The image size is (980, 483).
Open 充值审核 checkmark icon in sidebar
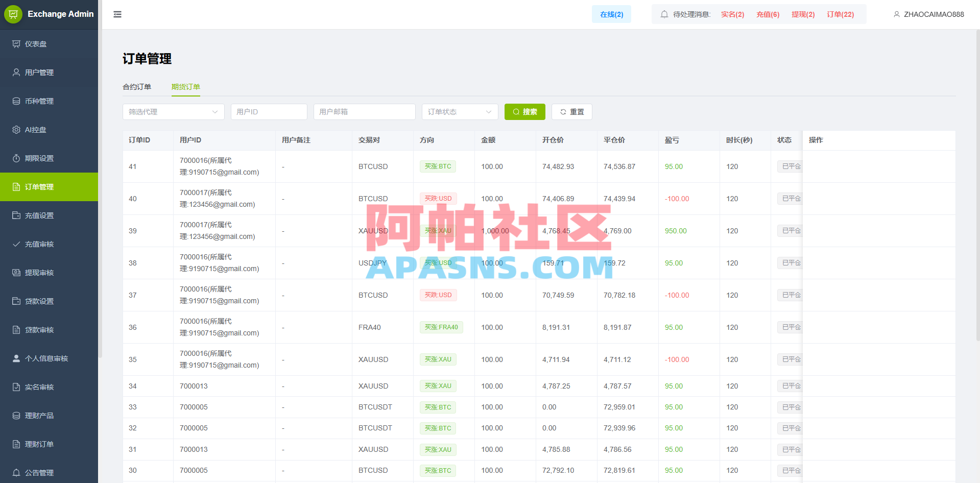click(x=16, y=244)
